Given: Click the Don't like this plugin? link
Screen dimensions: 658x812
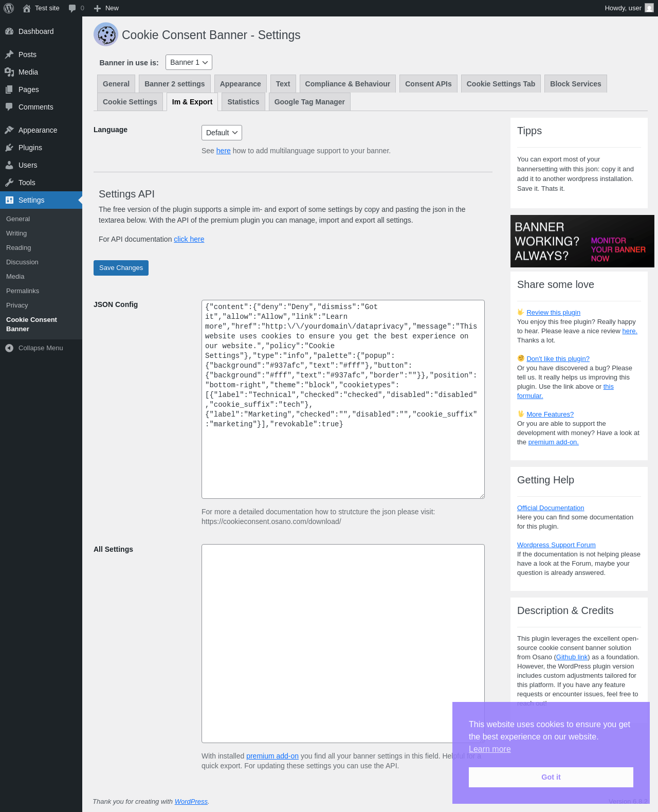Looking at the screenshot, I should (558, 358).
